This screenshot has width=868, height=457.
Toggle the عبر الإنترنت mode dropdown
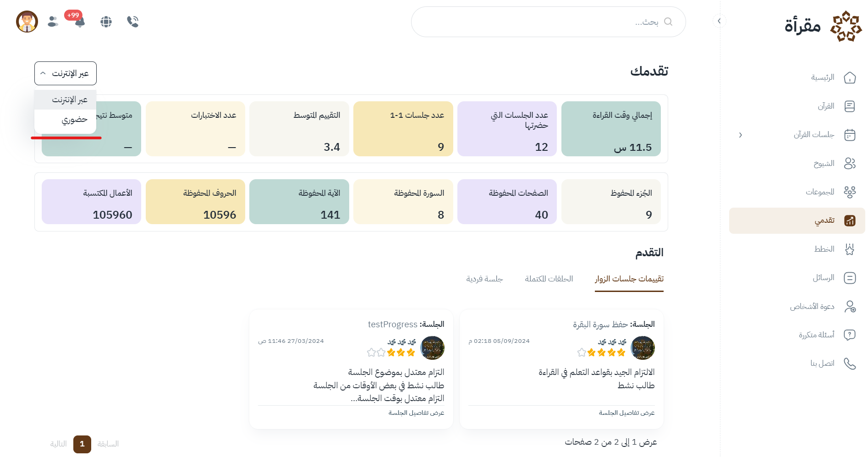pos(66,73)
